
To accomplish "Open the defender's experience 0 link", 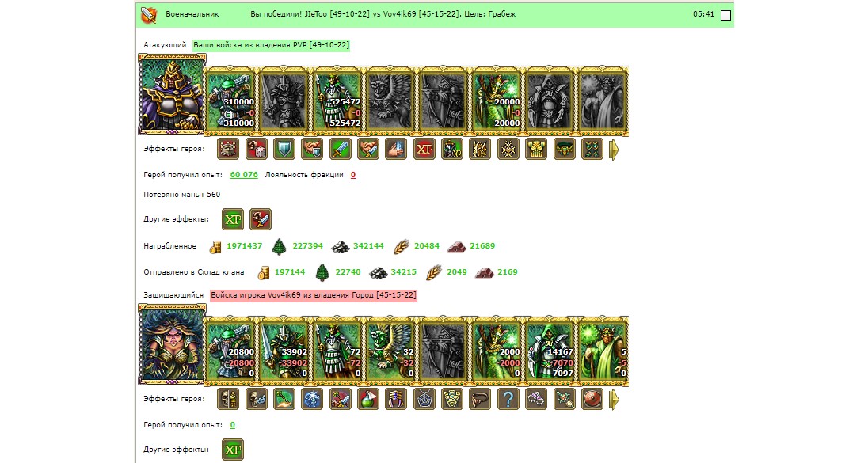I will (233, 425).
